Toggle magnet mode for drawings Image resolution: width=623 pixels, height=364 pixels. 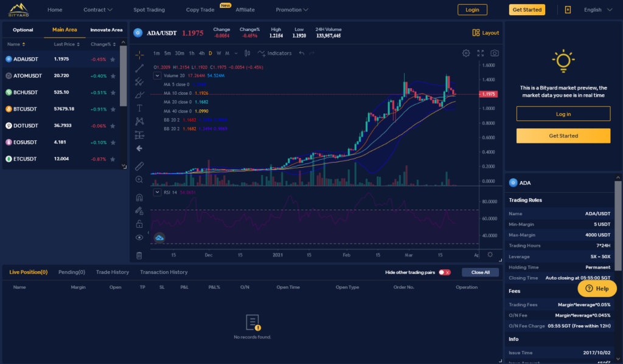(139, 197)
